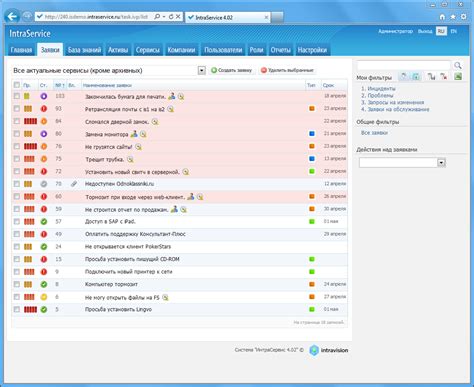474x387 pixels.
Task: Switch to the 'Пользователи' tab
Action: tap(223, 50)
